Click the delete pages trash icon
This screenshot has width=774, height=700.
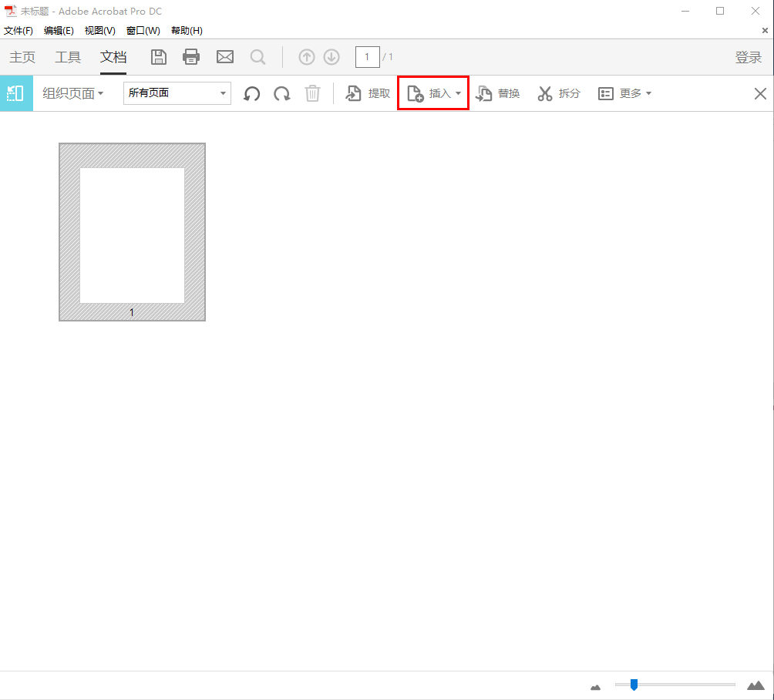pyautogui.click(x=312, y=93)
